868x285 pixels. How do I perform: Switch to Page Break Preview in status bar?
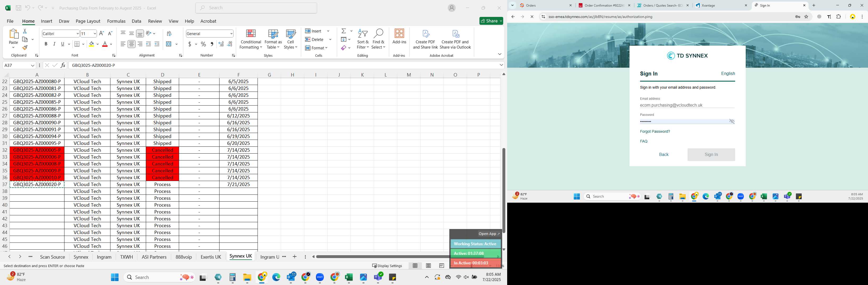441,265
